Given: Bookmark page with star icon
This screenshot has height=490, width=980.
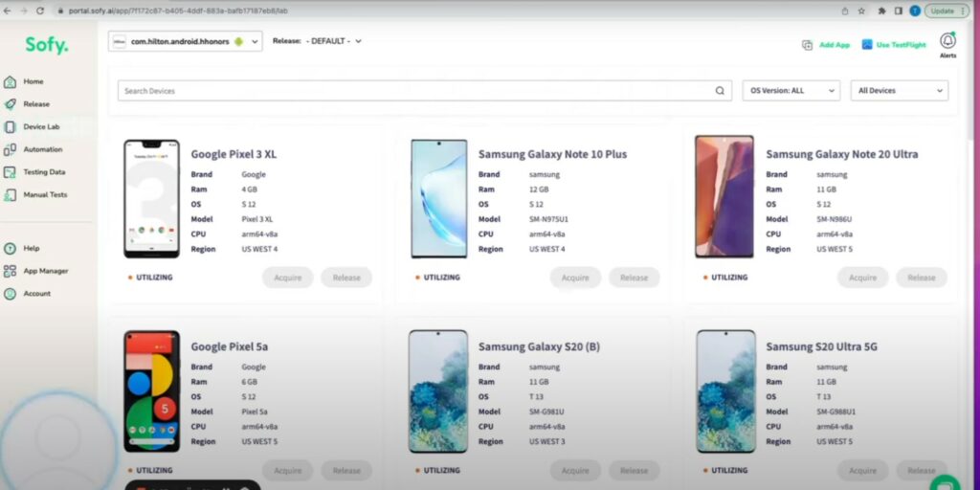Looking at the screenshot, I should pos(861,11).
